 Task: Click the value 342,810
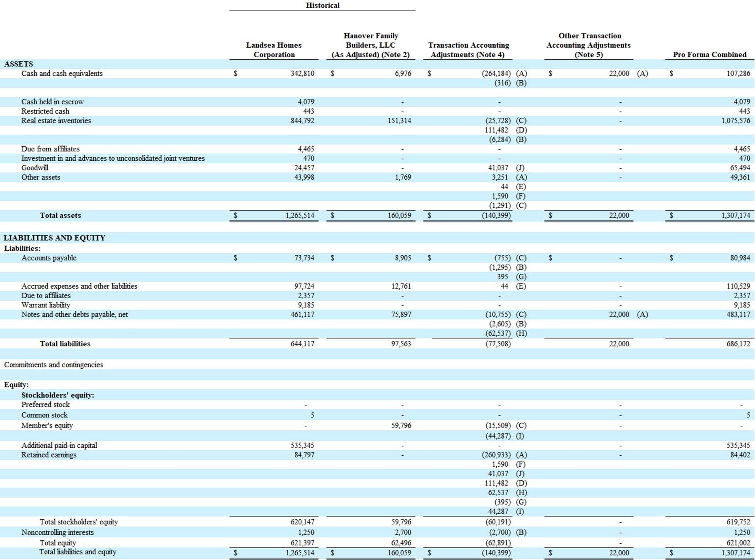(302, 73)
